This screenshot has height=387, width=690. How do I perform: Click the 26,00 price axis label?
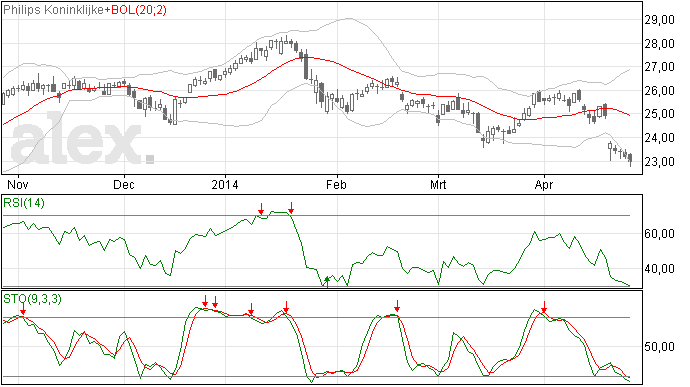pos(659,90)
